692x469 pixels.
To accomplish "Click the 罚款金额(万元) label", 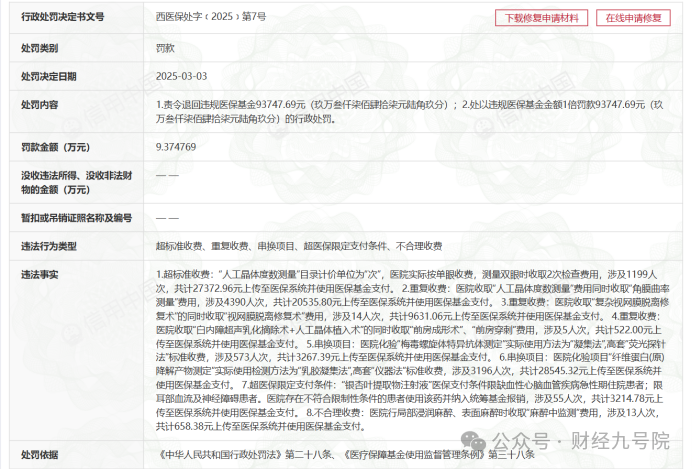I will 56,147.
